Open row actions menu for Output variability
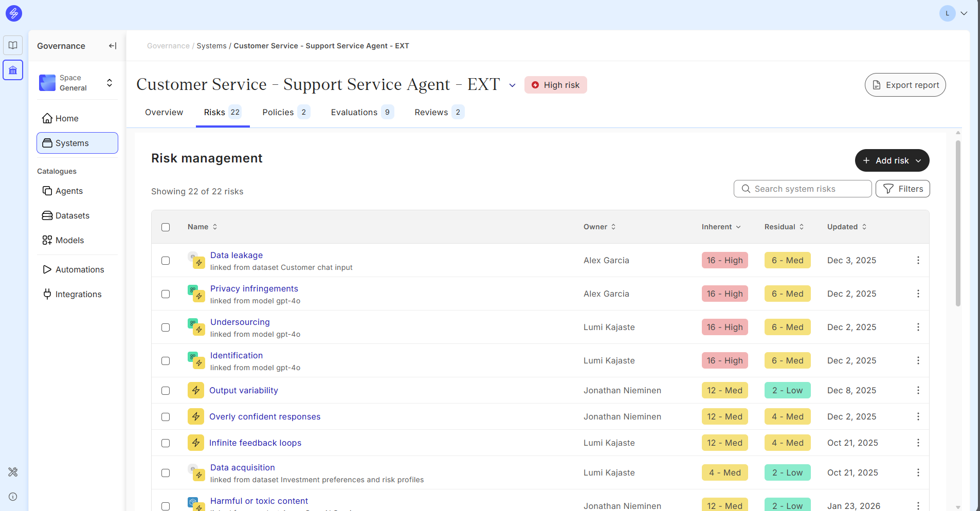Viewport: 980px width, 511px height. click(918, 390)
